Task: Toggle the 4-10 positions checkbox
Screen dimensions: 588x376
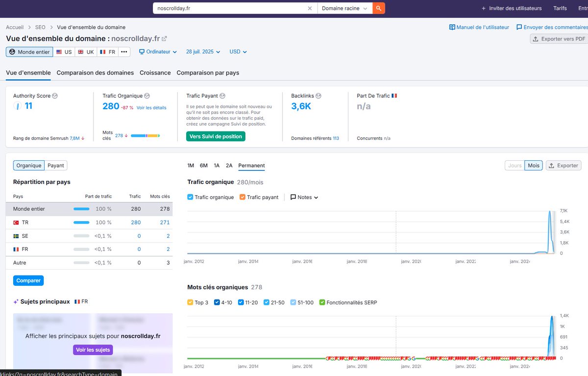Action: click(217, 302)
